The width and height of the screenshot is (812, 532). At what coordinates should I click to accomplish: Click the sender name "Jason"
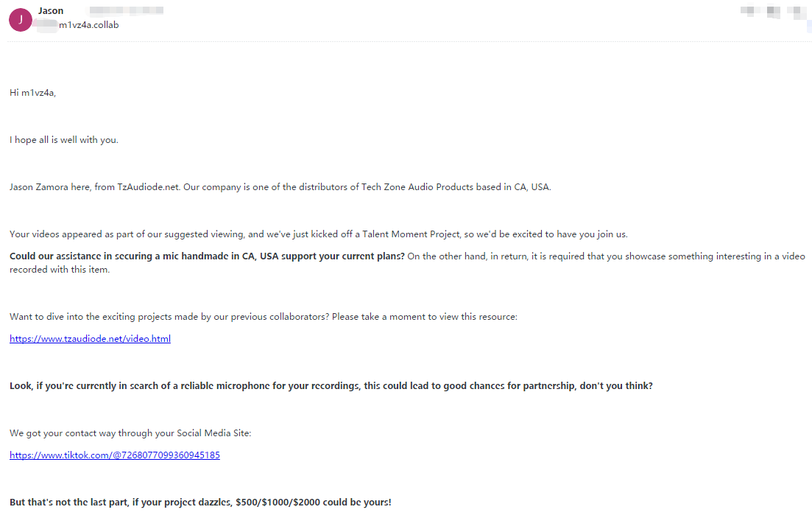pos(51,11)
